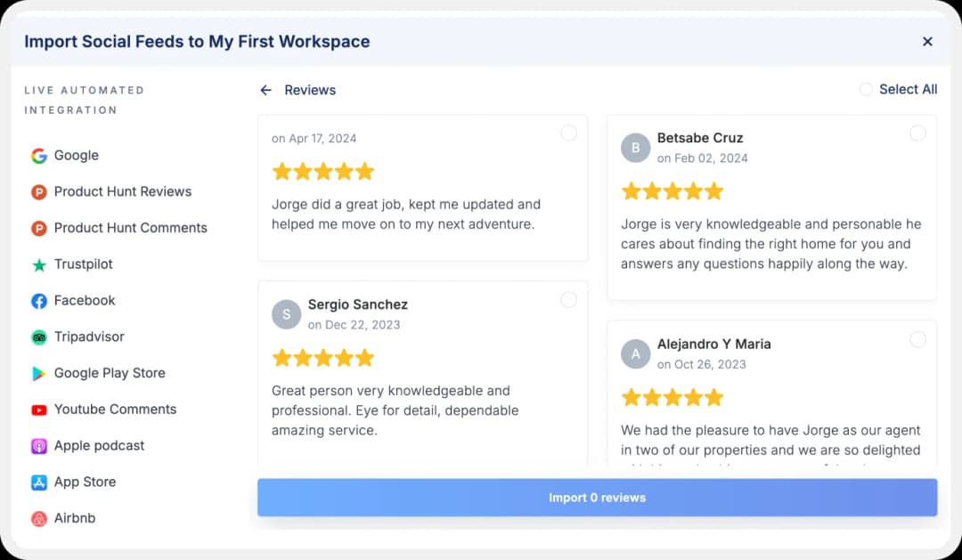Go back using the Reviews arrow
The image size is (962, 560).
(265, 90)
